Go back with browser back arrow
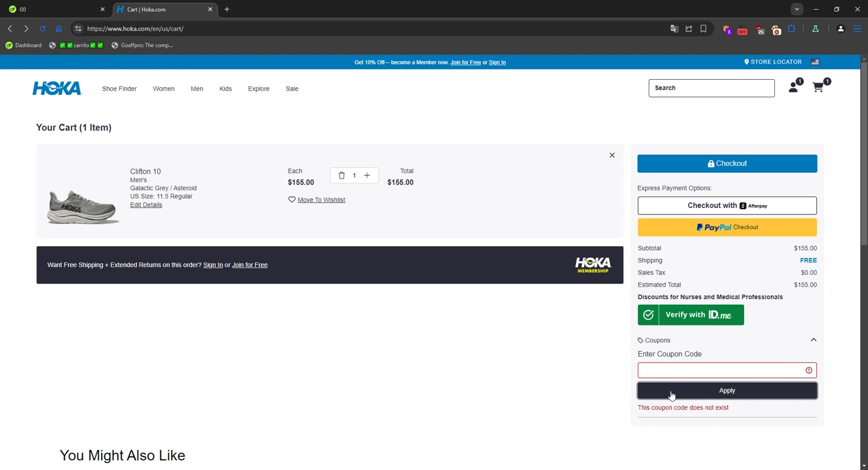This screenshot has height=470, width=868. pyautogui.click(x=10, y=28)
